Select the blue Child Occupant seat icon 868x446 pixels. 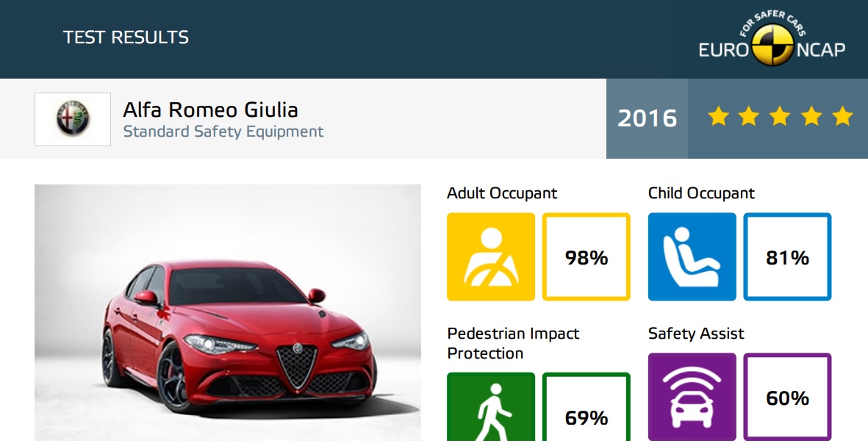tap(692, 256)
